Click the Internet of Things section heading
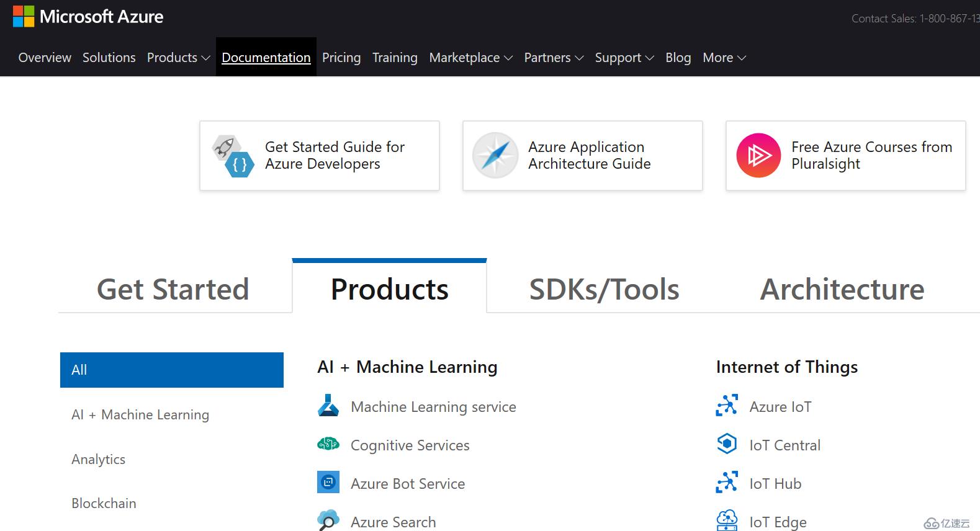This screenshot has height=531, width=980. coord(787,367)
